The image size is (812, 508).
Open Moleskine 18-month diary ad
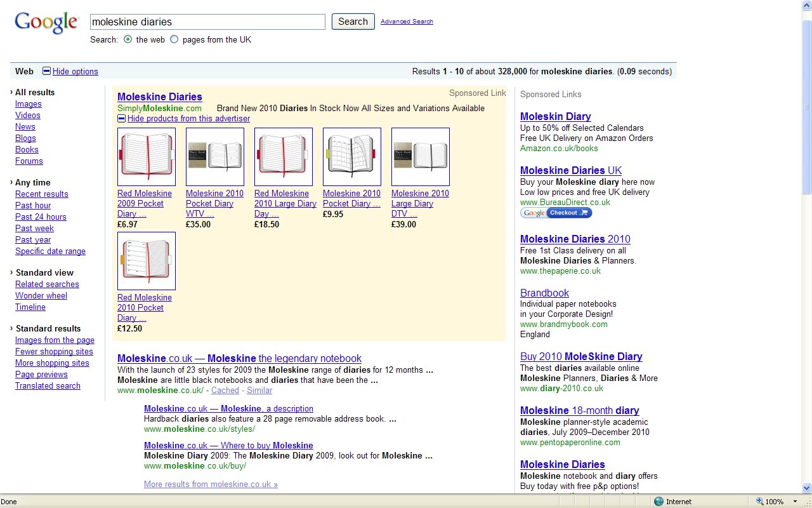point(580,411)
